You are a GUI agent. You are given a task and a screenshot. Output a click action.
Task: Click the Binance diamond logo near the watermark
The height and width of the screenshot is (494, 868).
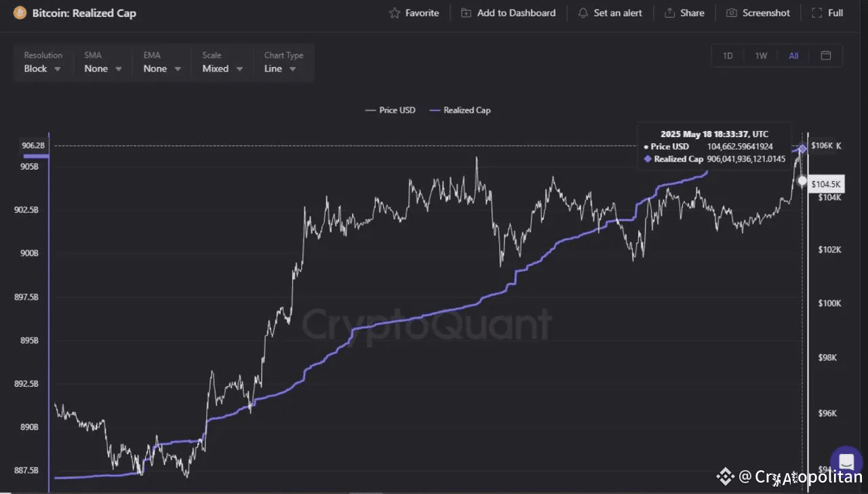click(725, 476)
